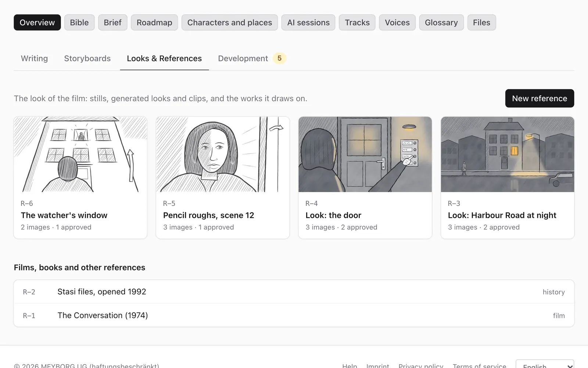Click '2 images · 1 approved' text
588x368 pixels.
tap(56, 227)
